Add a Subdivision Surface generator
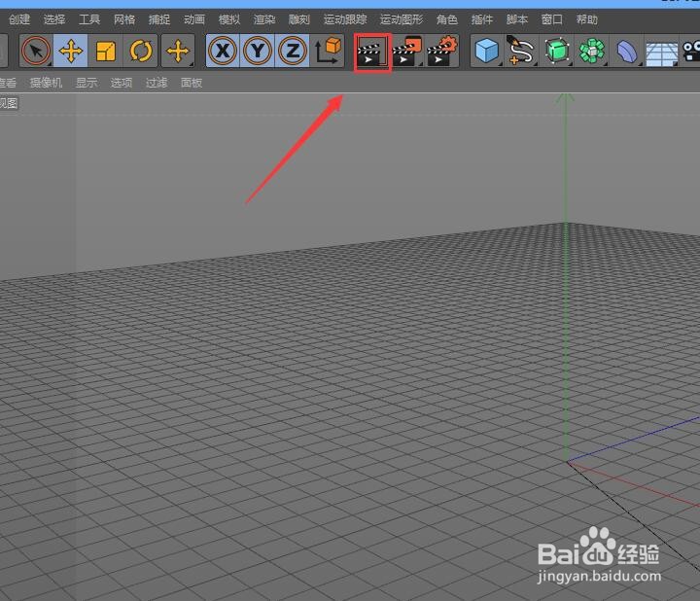 point(557,51)
